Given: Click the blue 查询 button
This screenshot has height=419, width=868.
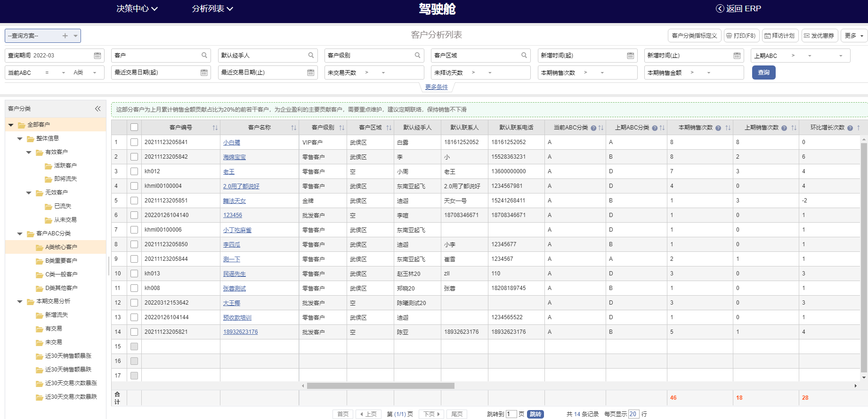Looking at the screenshot, I should 763,73.
